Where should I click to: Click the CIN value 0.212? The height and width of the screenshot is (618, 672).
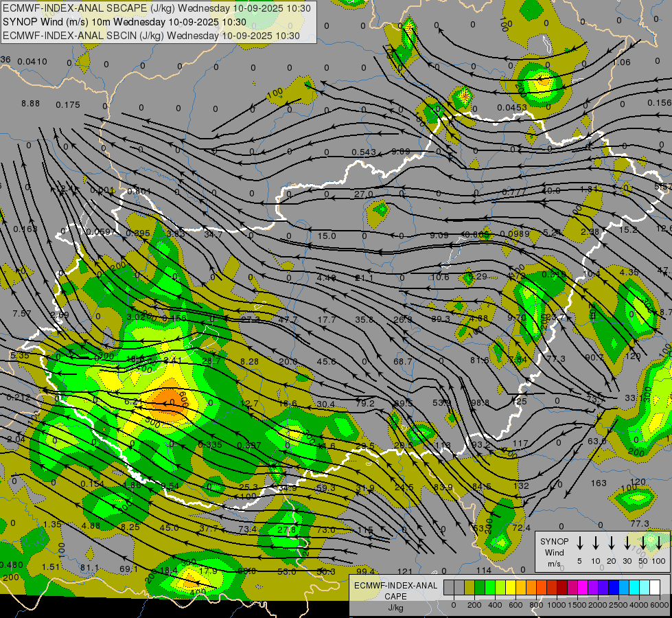pos(19,398)
